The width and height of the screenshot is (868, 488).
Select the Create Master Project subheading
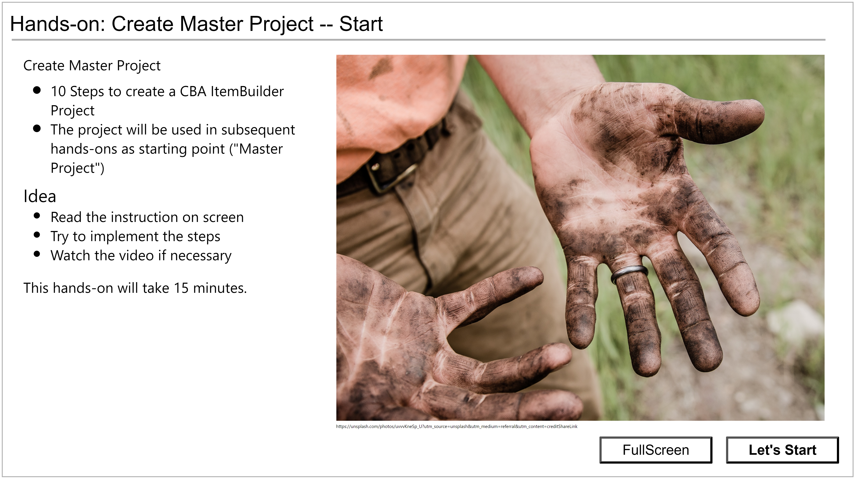(92, 66)
